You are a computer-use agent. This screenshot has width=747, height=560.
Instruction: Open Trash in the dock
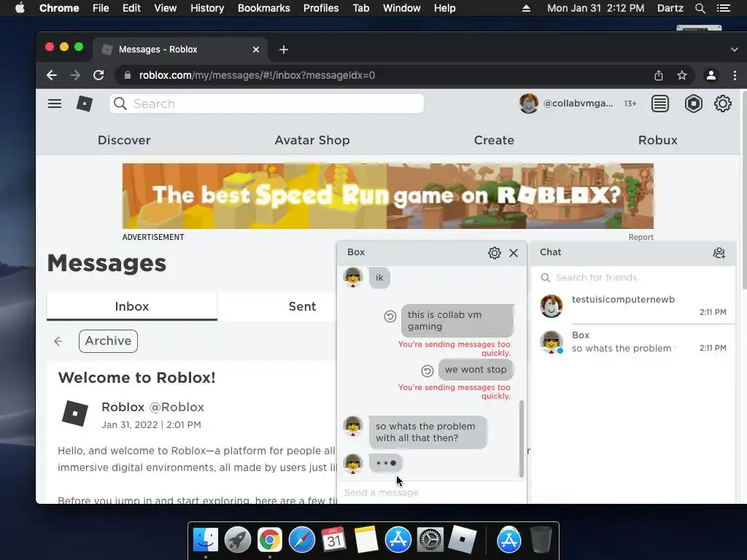[541, 540]
